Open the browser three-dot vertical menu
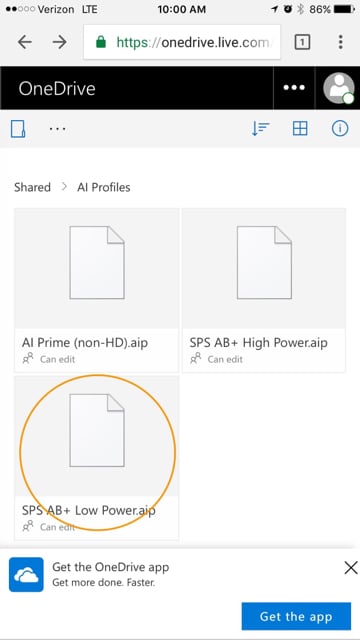Image resolution: width=360 pixels, height=640 pixels. pyautogui.click(x=340, y=42)
